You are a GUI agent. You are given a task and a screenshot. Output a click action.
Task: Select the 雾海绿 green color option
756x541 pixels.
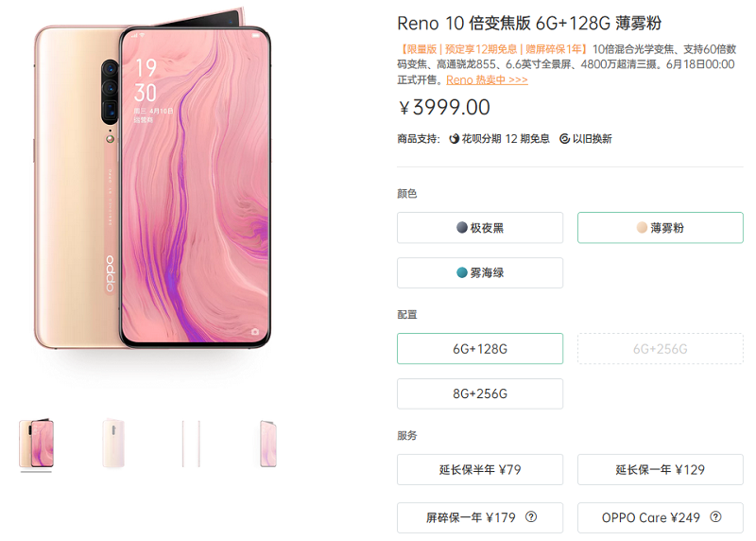(480, 272)
